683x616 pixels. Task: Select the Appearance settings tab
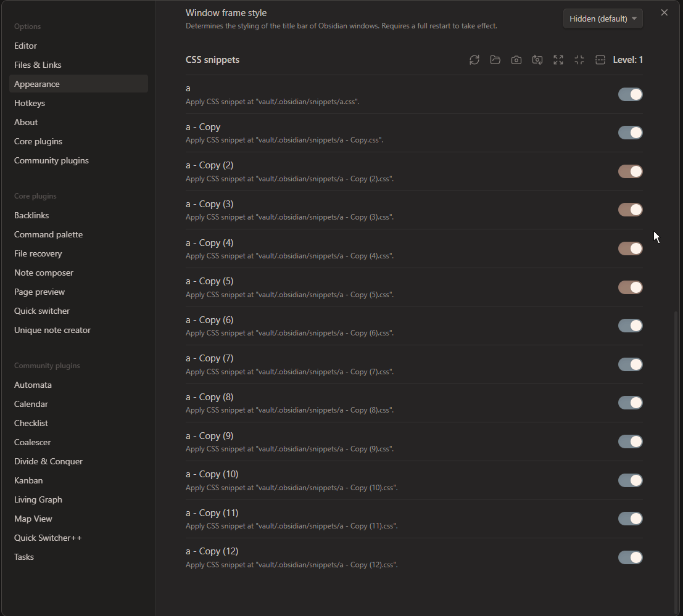click(78, 84)
